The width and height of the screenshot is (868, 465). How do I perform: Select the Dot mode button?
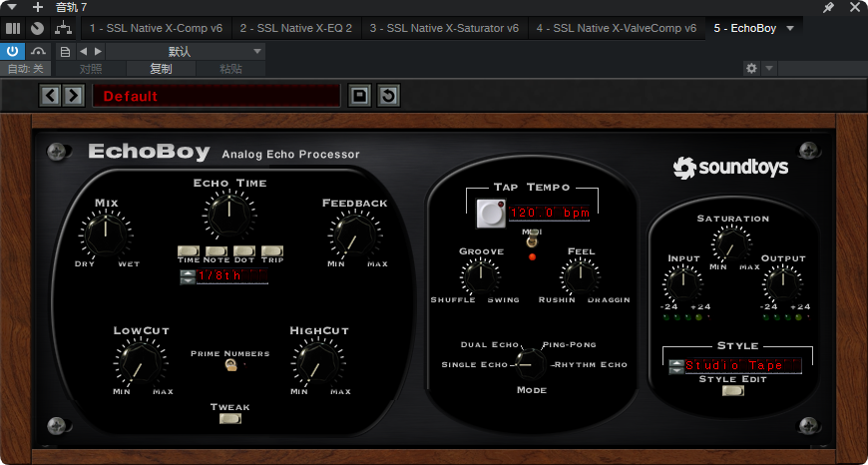244,251
